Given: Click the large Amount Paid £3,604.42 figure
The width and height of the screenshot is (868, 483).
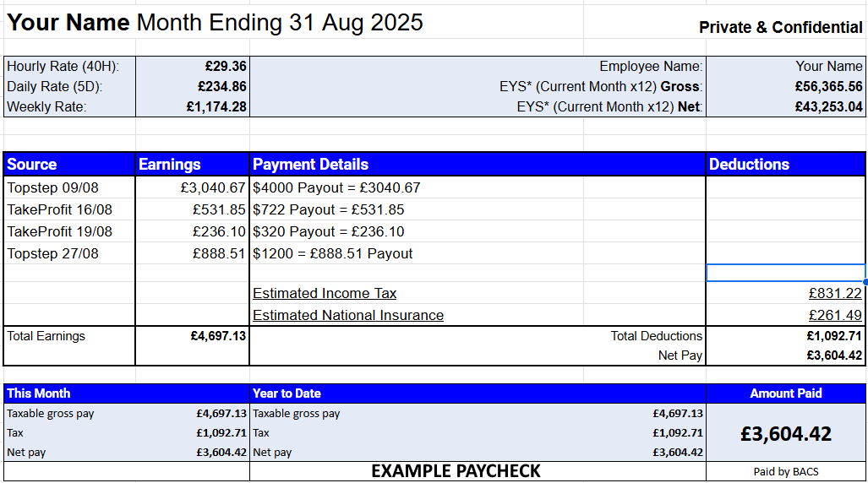Looking at the screenshot, I should 785,434.
